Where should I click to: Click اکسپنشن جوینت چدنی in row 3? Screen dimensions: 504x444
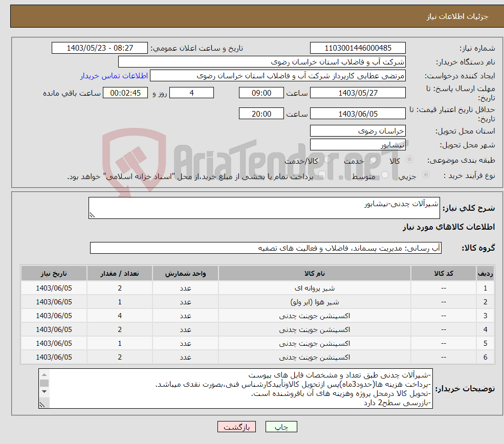(315, 316)
